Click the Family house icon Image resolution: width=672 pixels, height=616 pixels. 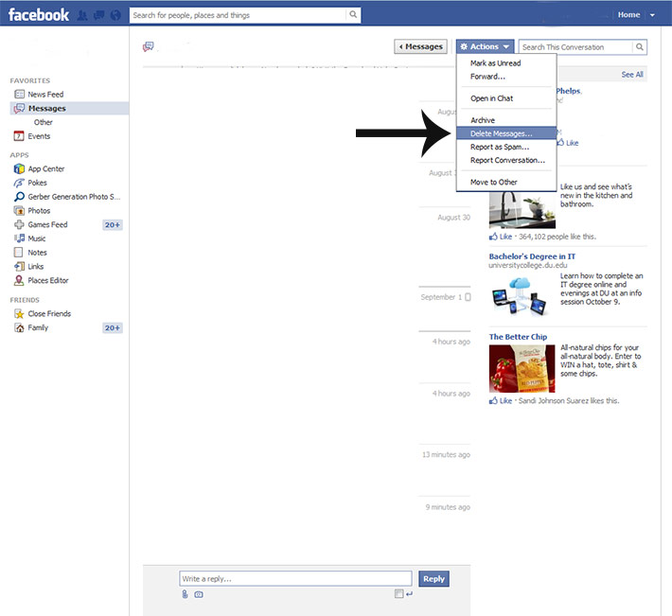[x=19, y=327]
